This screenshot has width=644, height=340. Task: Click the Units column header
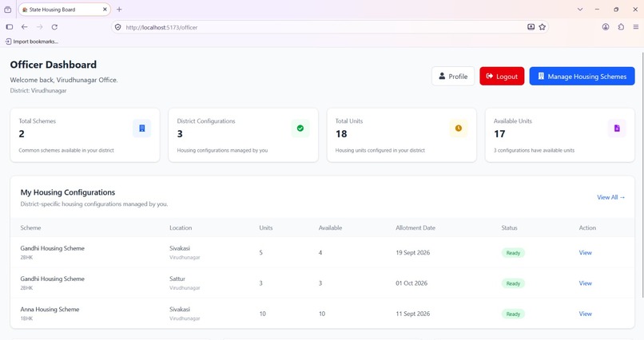266,227
